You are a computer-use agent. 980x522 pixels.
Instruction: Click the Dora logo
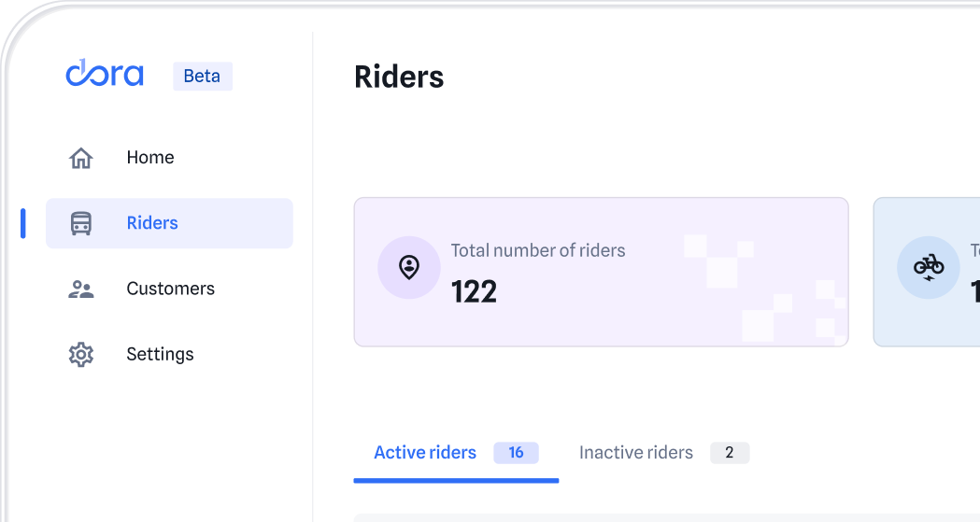click(x=104, y=74)
